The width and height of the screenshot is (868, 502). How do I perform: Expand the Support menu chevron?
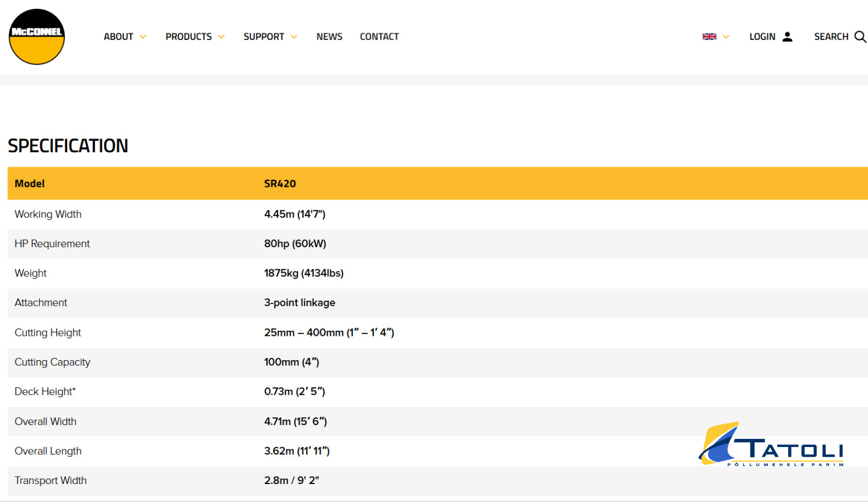294,36
